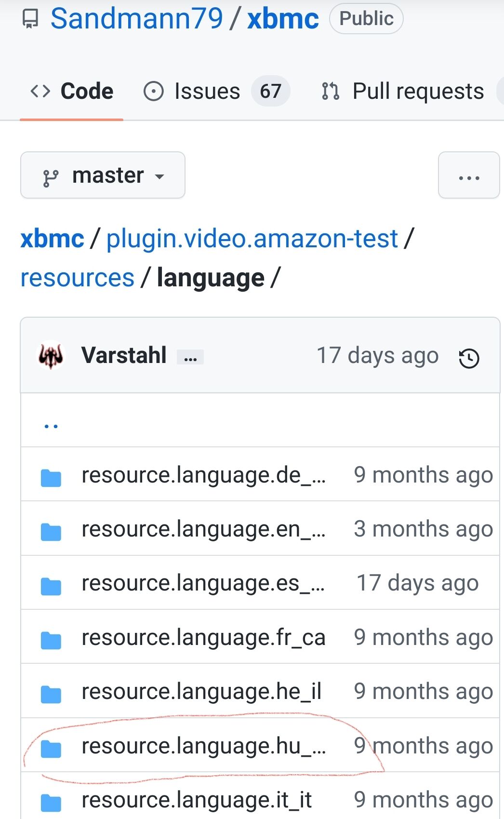Image resolution: width=504 pixels, height=819 pixels.
Task: Expand the three-dot more options menu button
Action: coord(469,175)
